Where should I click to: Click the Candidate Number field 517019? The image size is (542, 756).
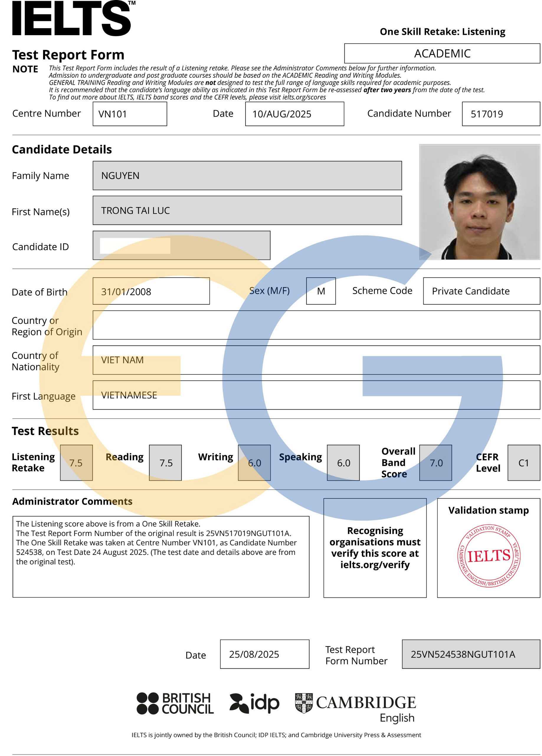tap(500, 114)
